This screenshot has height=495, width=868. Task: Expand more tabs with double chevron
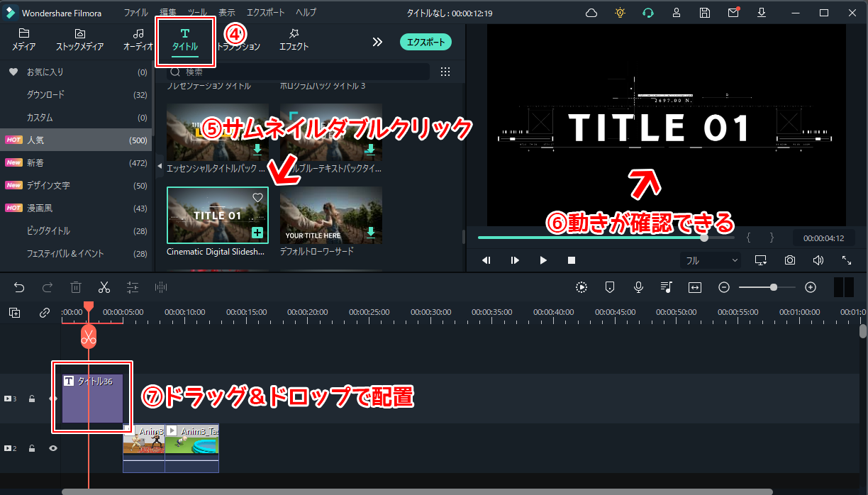(377, 42)
